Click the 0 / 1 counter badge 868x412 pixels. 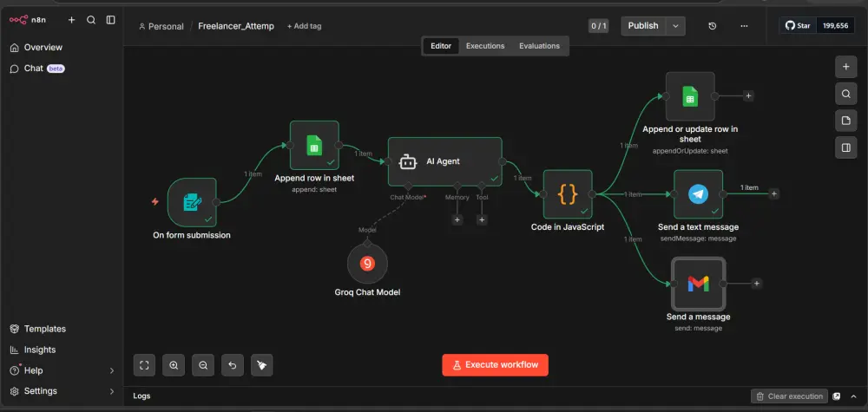point(598,26)
